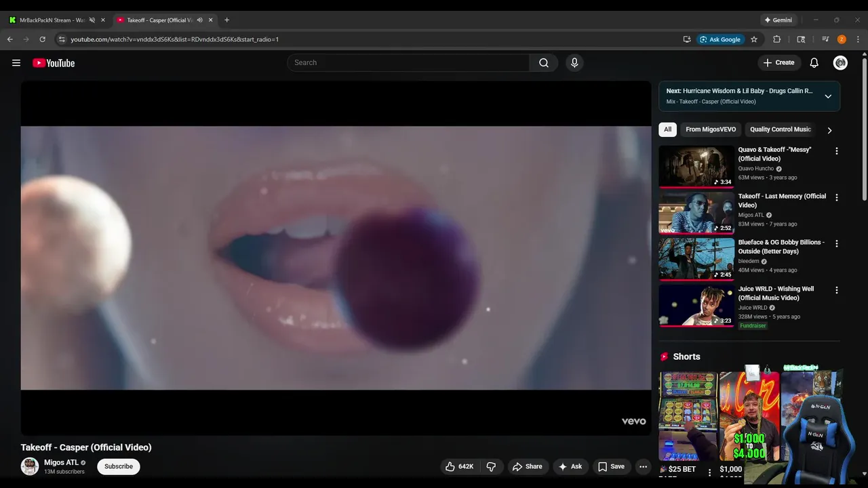
Task: Close the MrBackPackN Stream tab
Action: 103,20
